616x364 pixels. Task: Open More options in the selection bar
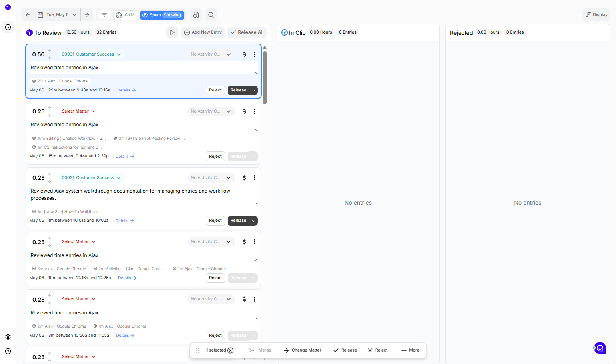410,350
